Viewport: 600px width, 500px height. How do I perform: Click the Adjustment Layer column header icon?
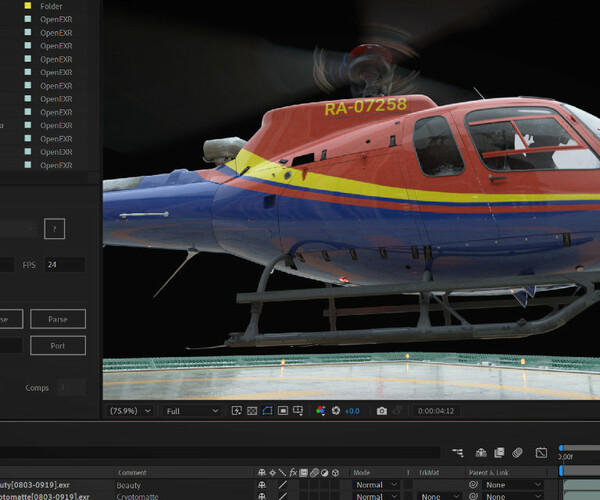(324, 473)
